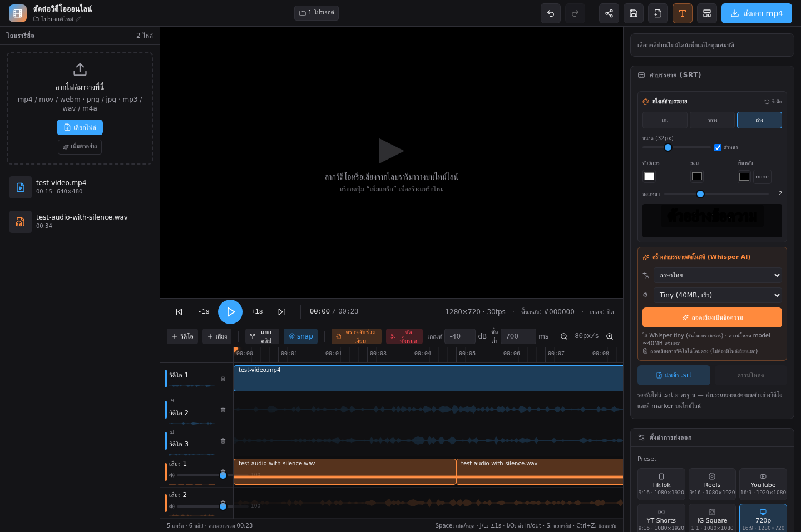
Task: Click the แยกคลิป split clip button
Action: tap(262, 336)
